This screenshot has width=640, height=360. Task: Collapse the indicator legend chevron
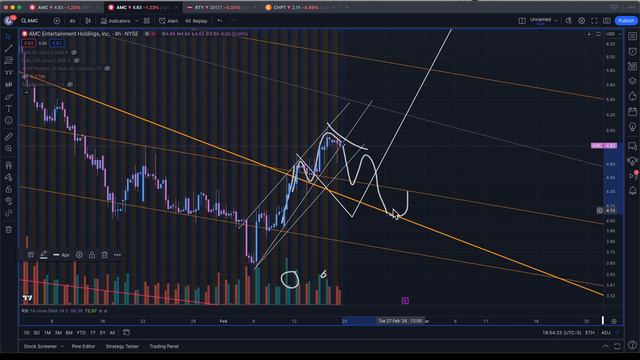click(x=26, y=93)
